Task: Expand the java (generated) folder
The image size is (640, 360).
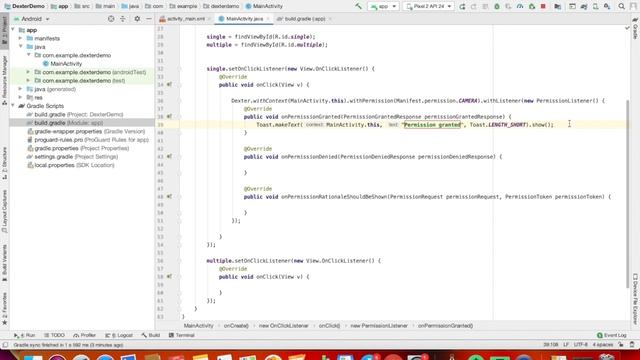Action: click(20, 89)
